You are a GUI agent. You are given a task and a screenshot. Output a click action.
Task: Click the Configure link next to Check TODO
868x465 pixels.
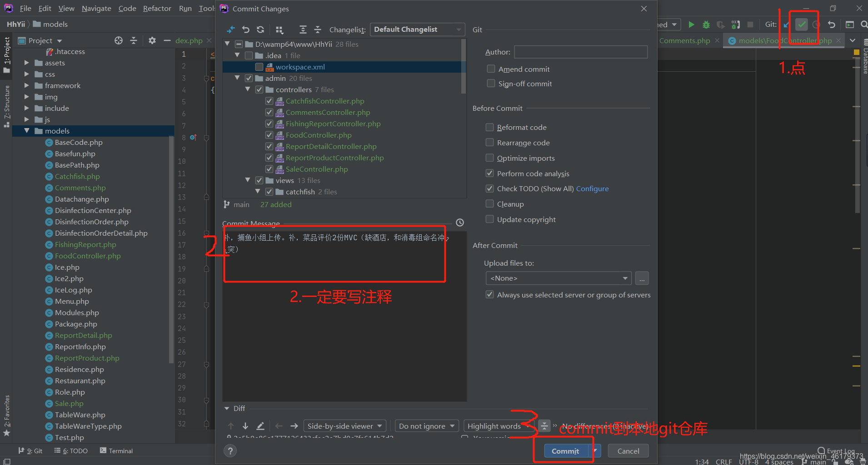(592, 188)
